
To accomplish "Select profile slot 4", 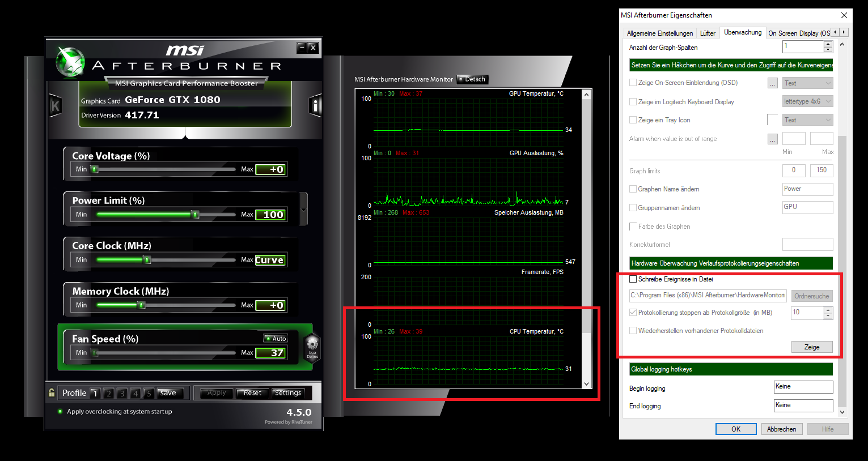I will tap(135, 393).
